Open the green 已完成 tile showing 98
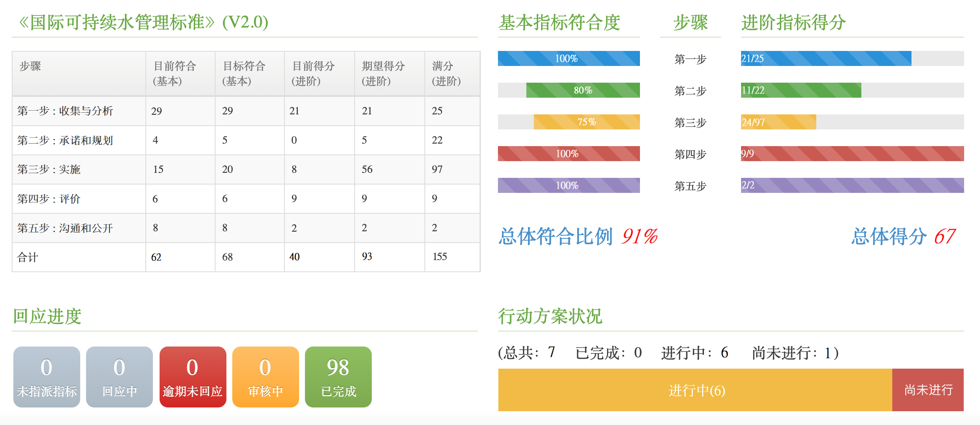Viewport: 980px width, 425px height. click(338, 377)
